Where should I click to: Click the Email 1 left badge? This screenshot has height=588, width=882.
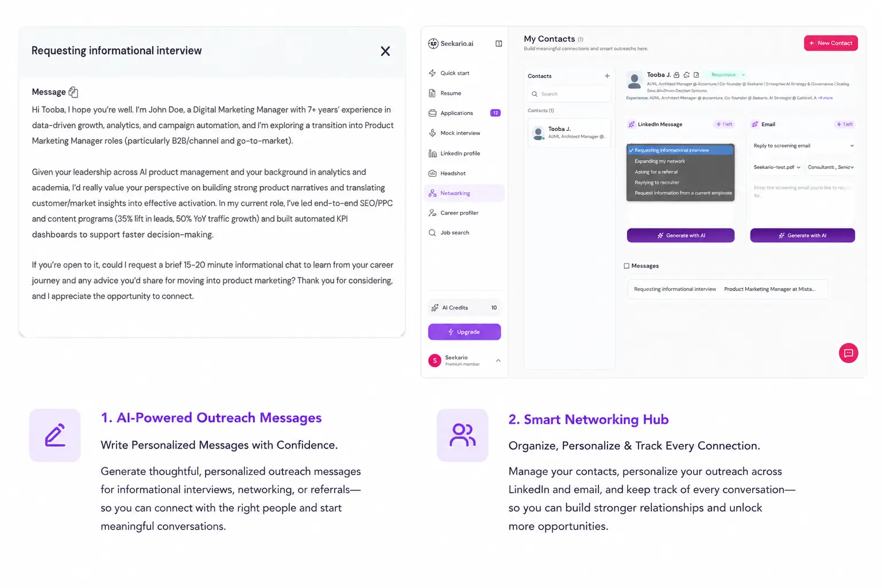845,124
